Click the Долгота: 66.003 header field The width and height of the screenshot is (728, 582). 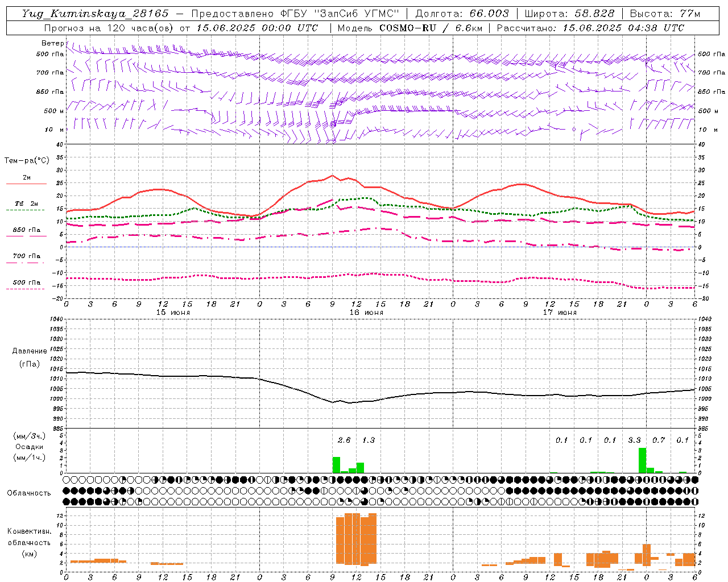tap(462, 14)
